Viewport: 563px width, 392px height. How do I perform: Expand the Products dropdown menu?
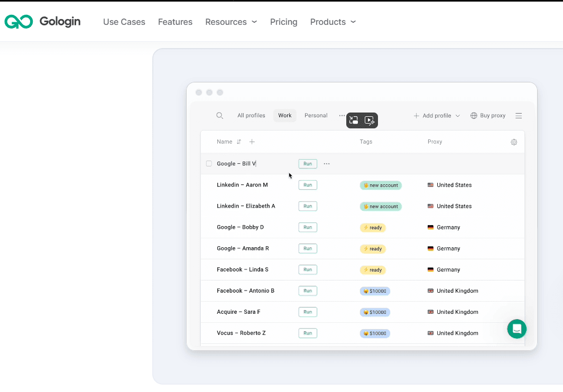(x=333, y=22)
